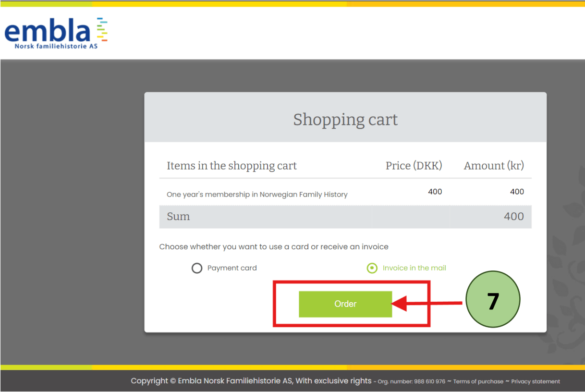The width and height of the screenshot is (585, 392).
Task: Click the Sum total value 400
Action: tap(513, 217)
